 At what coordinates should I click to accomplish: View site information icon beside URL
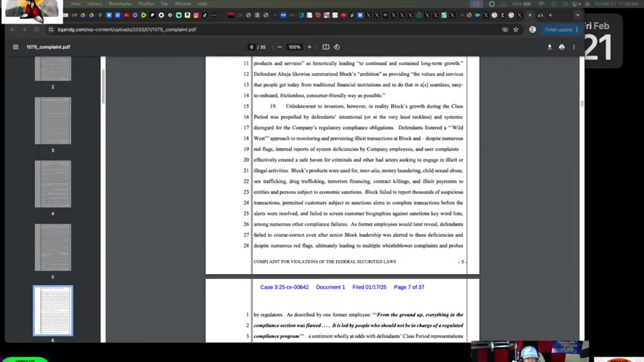(50, 29)
